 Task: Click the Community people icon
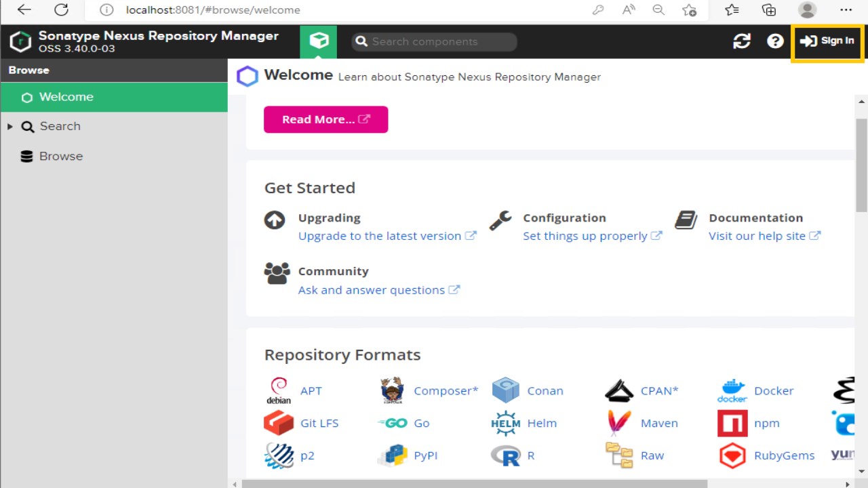[277, 273]
